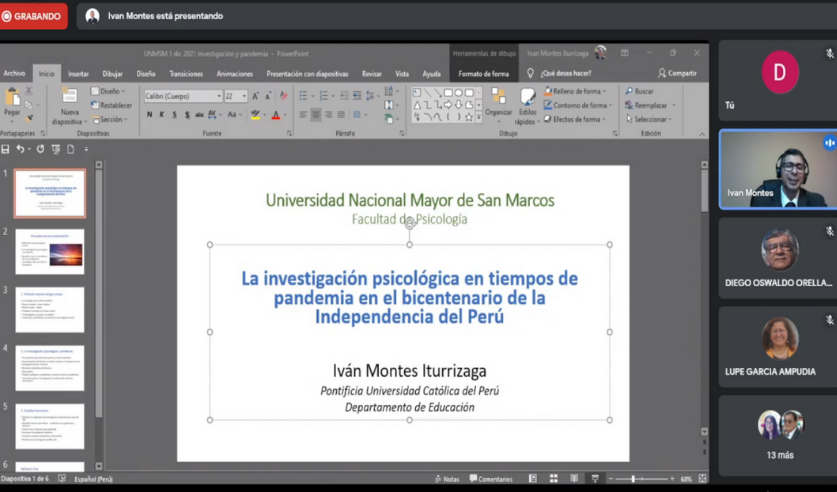Click the increase indent icon

click(x=357, y=96)
